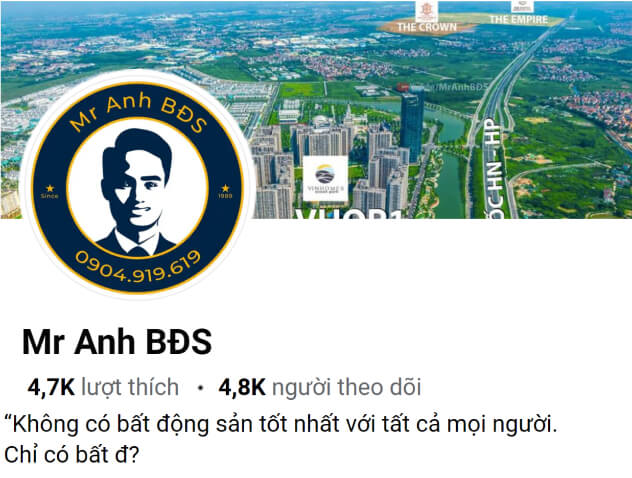The image size is (632, 478).
Task: Open the Mr Anh BĐS profile picture
Action: (x=137, y=184)
